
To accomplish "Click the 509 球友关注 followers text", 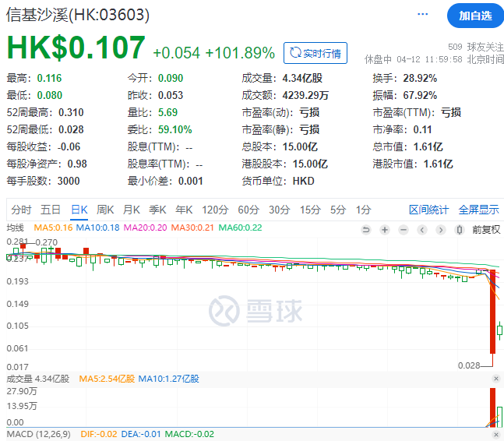I will [x=476, y=47].
